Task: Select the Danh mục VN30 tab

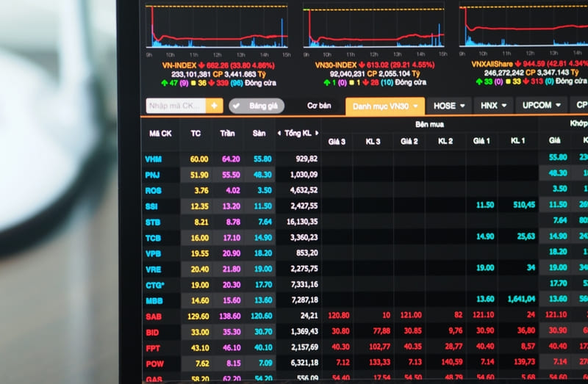Action: point(385,106)
